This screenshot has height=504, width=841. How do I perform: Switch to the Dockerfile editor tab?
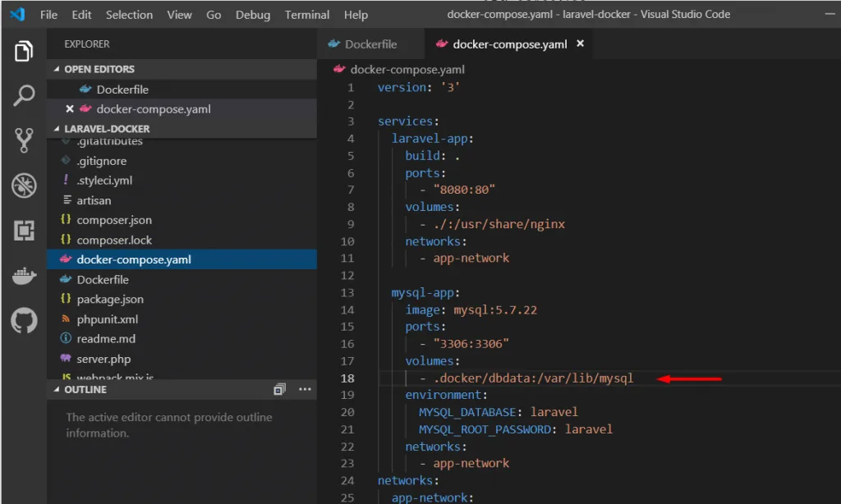[370, 44]
